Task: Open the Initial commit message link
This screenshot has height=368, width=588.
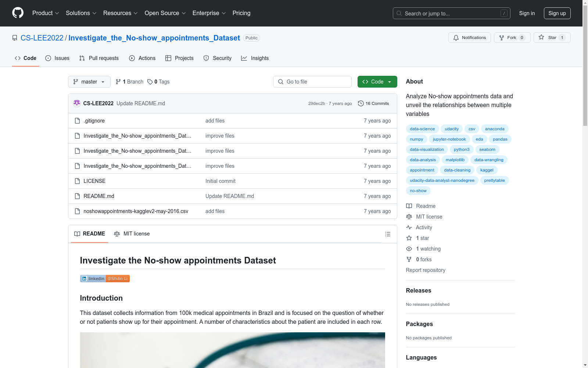Action: tap(220, 181)
